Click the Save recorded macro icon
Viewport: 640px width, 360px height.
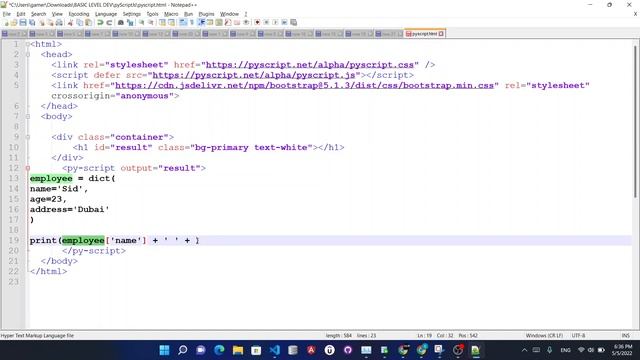click(293, 22)
